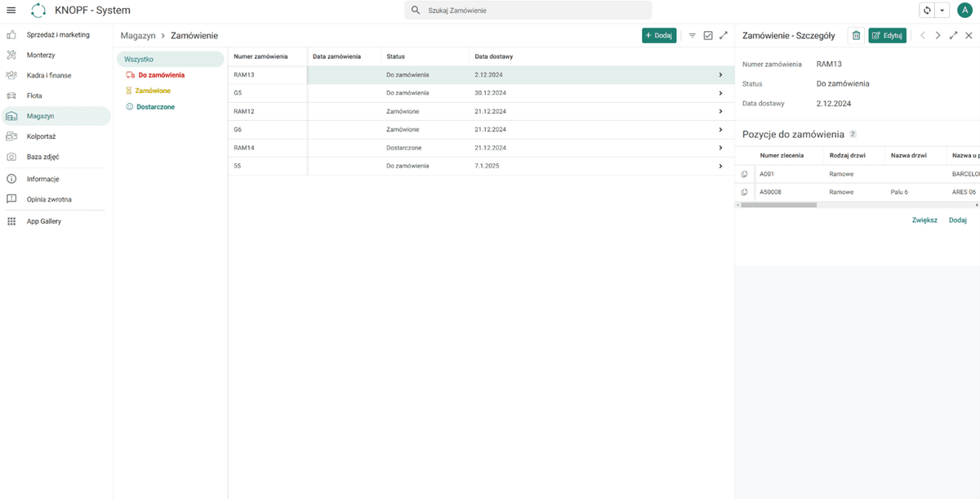This screenshot has width=980, height=499.
Task: Click the sync refresh icon in header
Action: pyautogui.click(x=927, y=10)
